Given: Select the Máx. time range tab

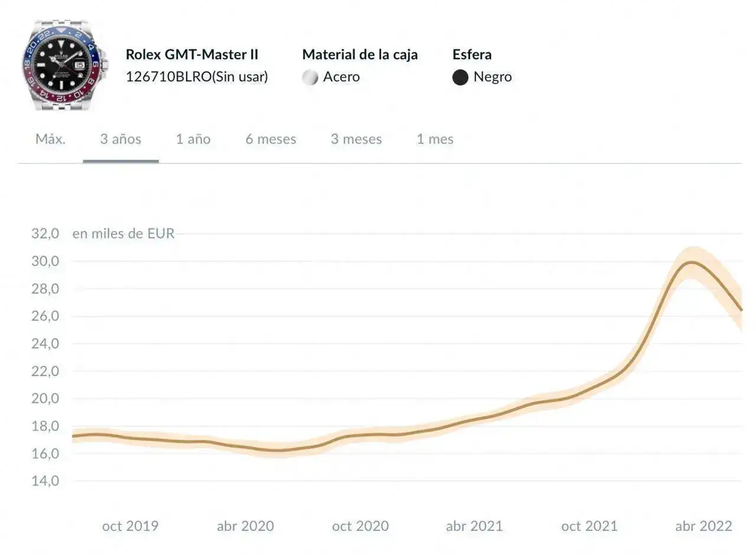Looking at the screenshot, I should [50, 139].
